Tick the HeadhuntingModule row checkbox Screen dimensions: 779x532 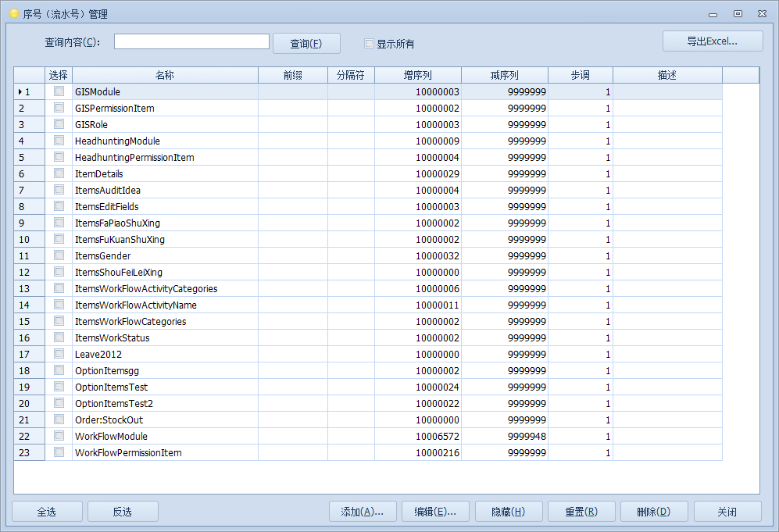tap(59, 141)
